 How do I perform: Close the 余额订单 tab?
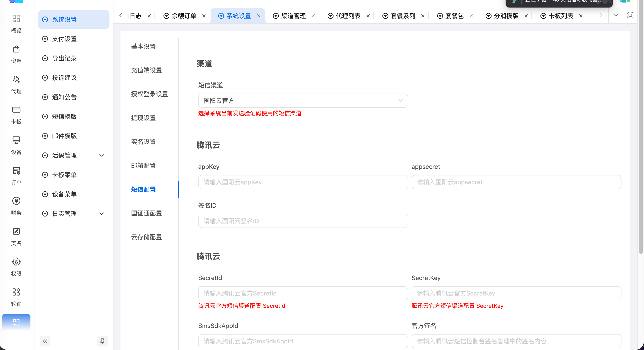[204, 16]
